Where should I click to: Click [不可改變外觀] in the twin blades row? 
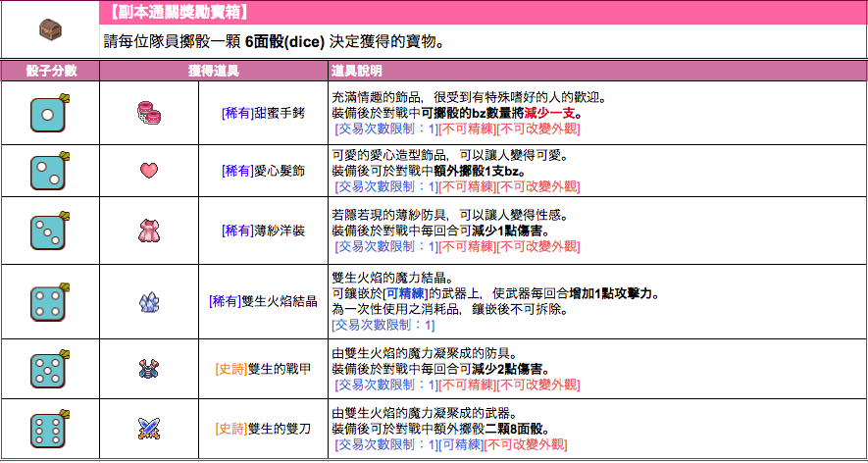coord(526,444)
